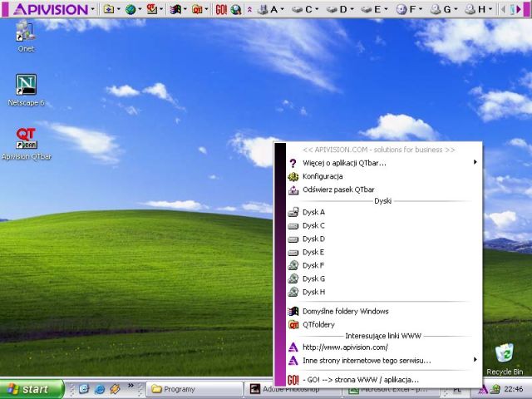Click the Dysk A floppy icon in the menu
The image size is (532, 399).
pyautogui.click(x=293, y=213)
